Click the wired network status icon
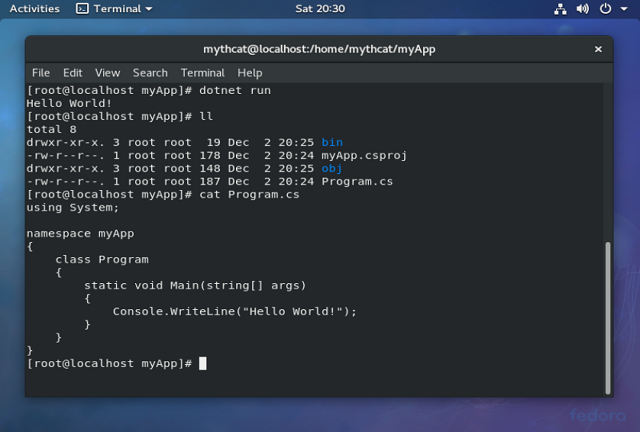640x432 pixels. (x=560, y=9)
